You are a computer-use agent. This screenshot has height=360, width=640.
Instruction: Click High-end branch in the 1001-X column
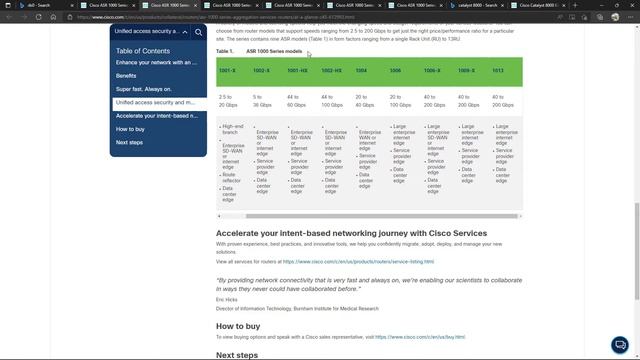pos(233,129)
